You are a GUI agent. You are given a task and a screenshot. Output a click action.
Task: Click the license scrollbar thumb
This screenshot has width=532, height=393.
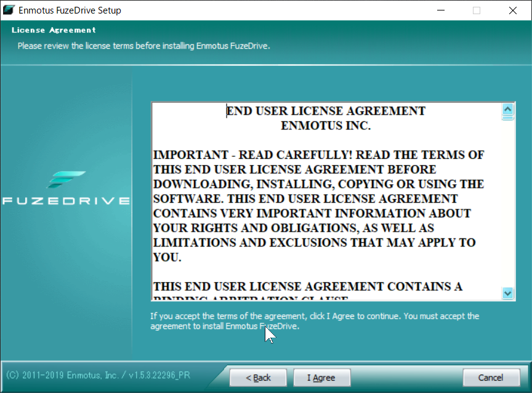(507, 118)
